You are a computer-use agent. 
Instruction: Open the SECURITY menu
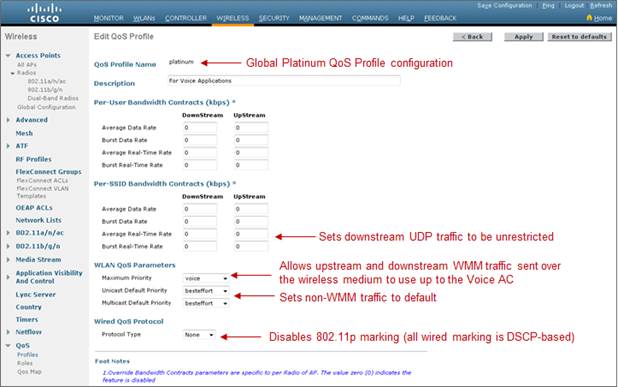coord(274,18)
